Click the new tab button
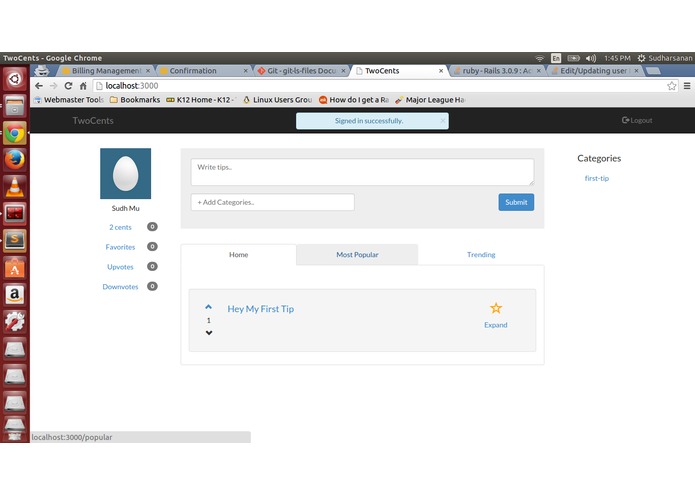Image resolution: width=695 pixels, height=494 pixels. click(x=653, y=71)
